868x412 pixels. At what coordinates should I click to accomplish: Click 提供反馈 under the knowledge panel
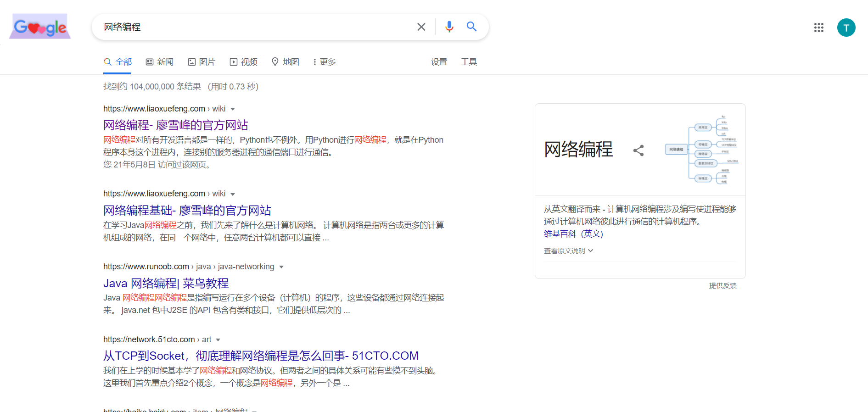point(722,285)
